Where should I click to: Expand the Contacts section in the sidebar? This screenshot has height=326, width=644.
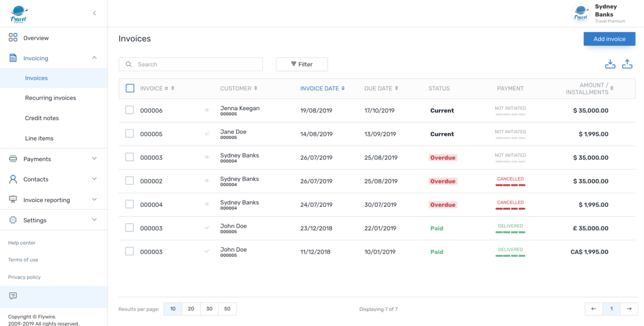[x=94, y=179]
